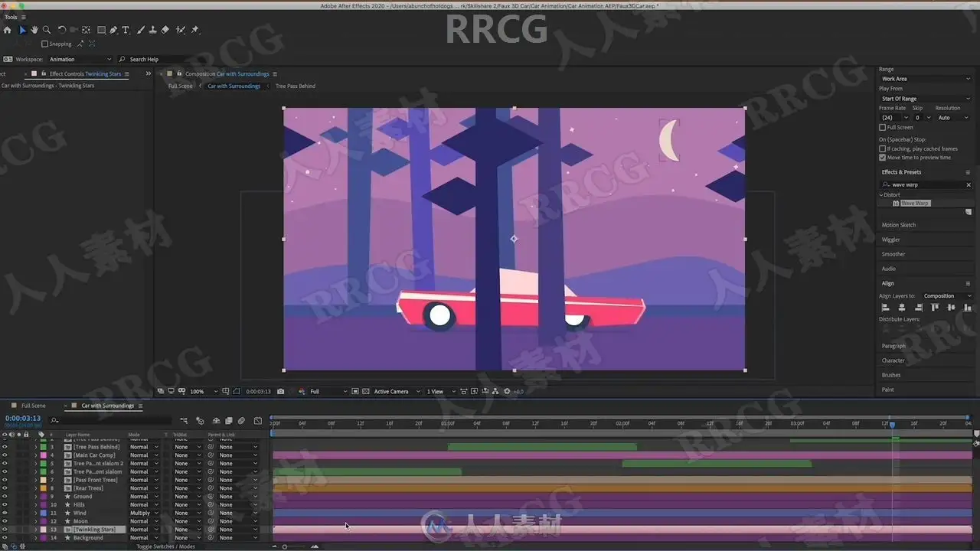The image size is (980, 551).
Task: Select the Clone Stamp tool
Action: tap(152, 30)
